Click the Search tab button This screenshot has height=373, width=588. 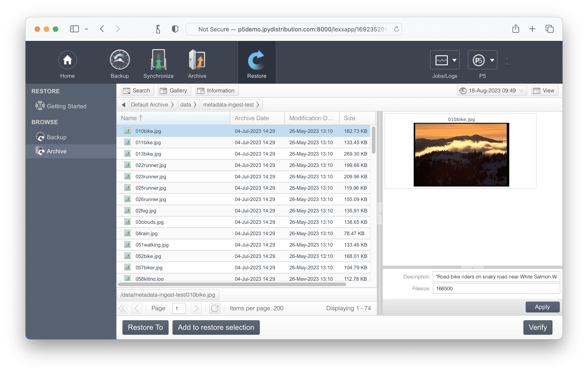coord(137,91)
